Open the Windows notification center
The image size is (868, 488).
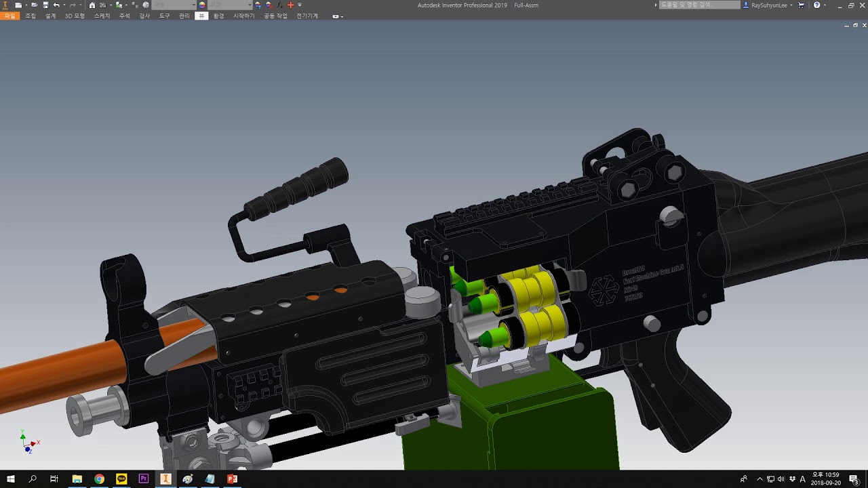(x=854, y=479)
